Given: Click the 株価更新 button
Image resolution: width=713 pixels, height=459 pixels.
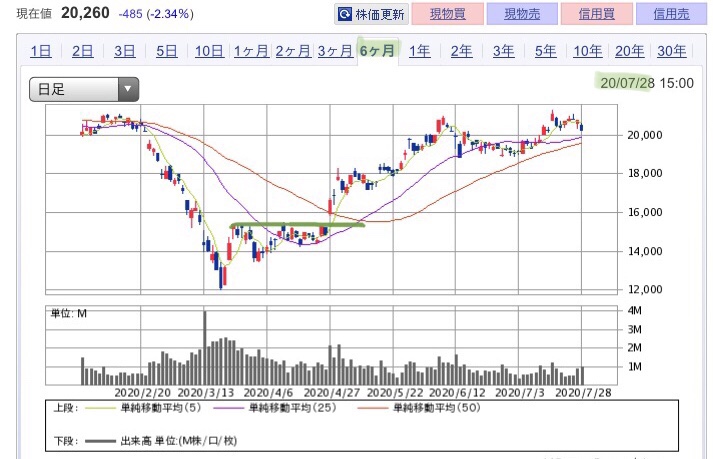Looking at the screenshot, I should [x=372, y=14].
